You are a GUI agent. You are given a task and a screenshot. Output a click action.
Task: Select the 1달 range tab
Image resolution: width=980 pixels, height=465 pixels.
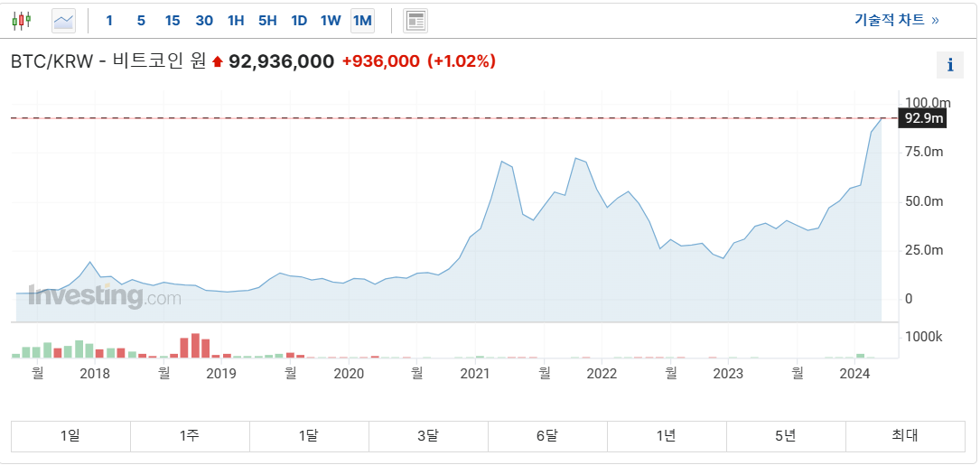click(310, 436)
